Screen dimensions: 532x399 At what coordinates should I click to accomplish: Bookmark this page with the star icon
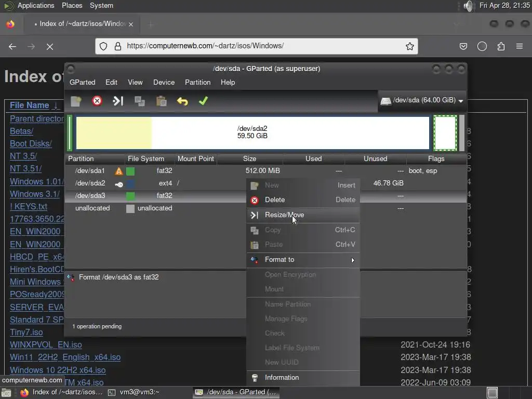[x=410, y=46]
